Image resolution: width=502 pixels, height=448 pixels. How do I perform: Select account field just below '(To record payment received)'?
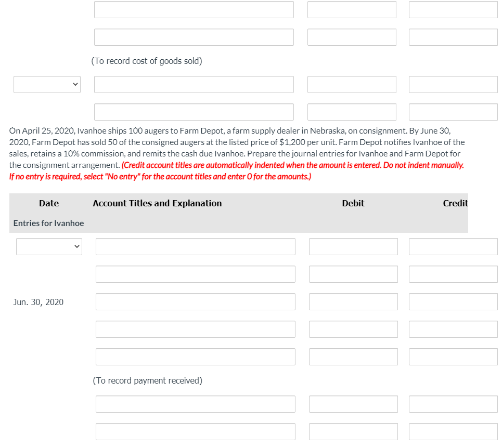pos(195,404)
